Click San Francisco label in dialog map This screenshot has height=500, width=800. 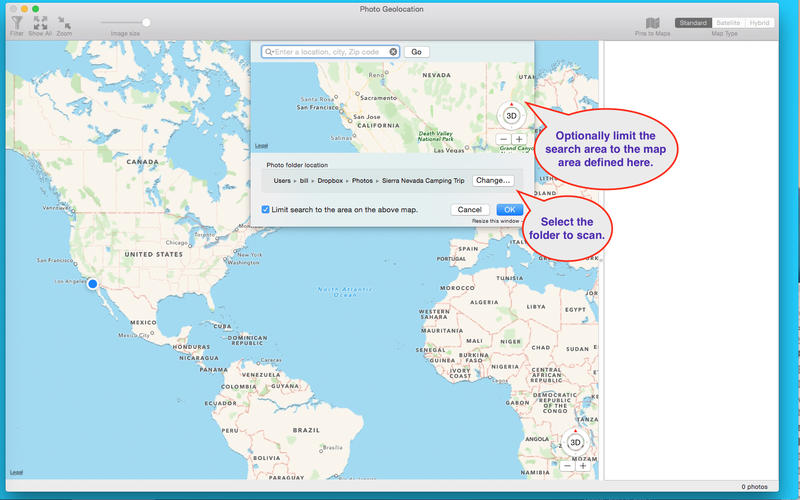[x=317, y=108]
